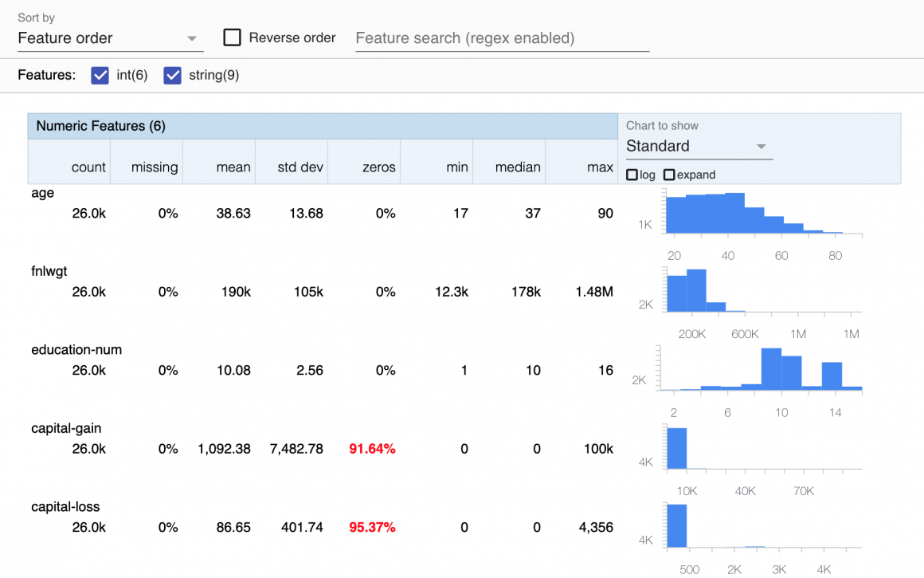The height and width of the screenshot is (578, 924).
Task: Click the red 91.64% zeros value
Action: pyautogui.click(x=372, y=449)
